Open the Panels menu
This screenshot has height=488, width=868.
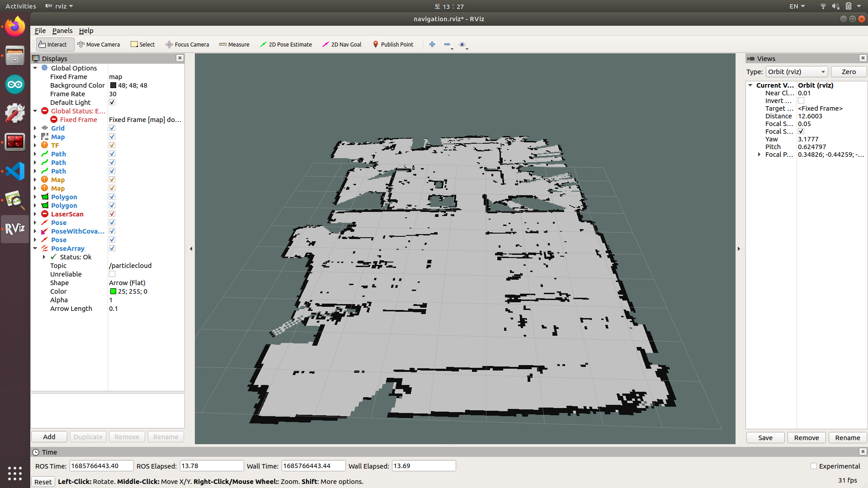(x=62, y=31)
